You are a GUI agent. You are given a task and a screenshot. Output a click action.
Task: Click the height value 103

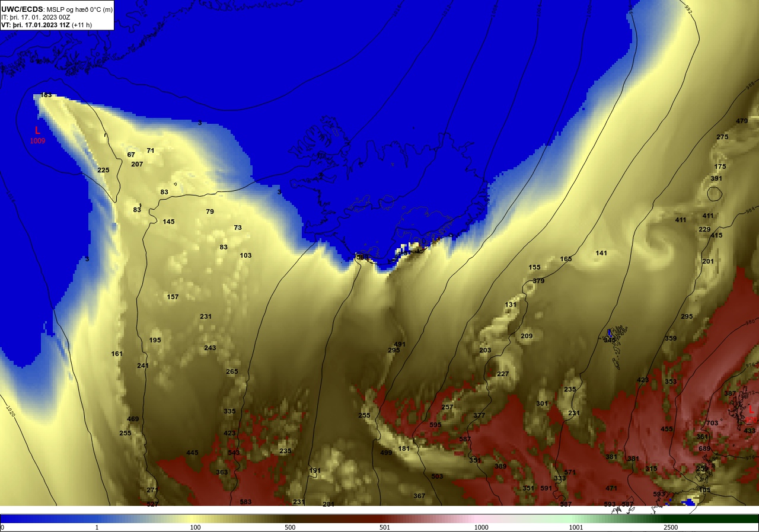(x=245, y=256)
